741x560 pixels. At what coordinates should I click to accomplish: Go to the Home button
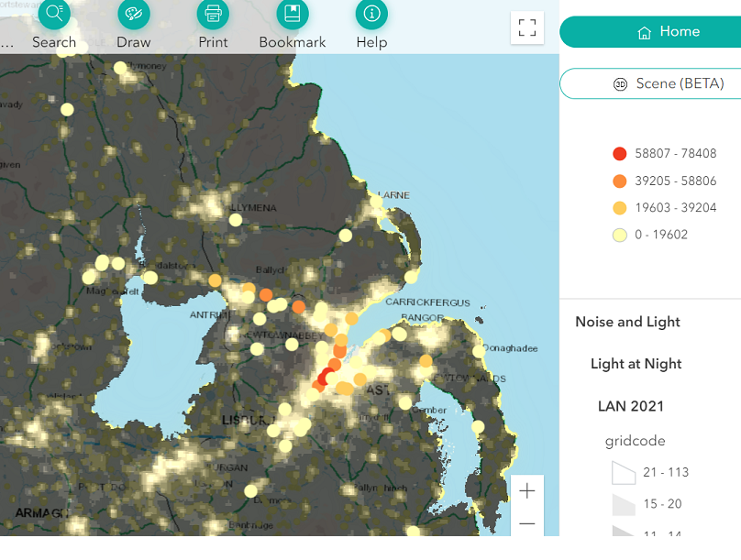coord(650,32)
